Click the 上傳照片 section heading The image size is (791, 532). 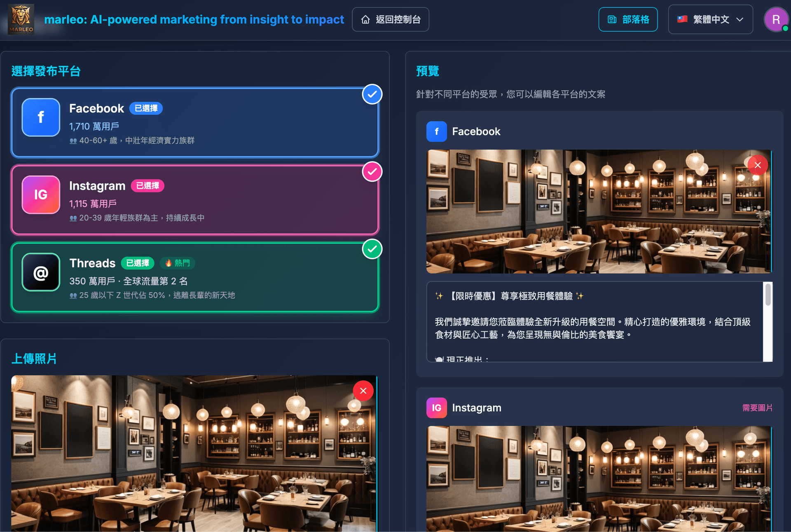tap(34, 359)
